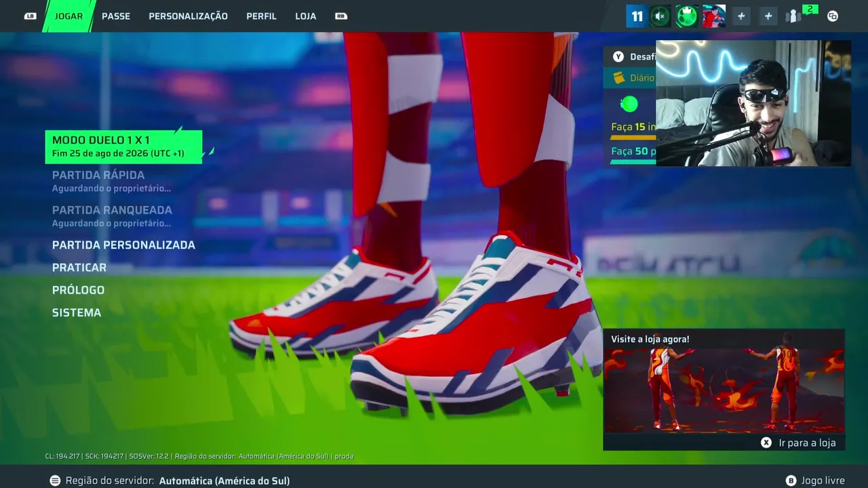Open Partida Personalizada

point(123,245)
